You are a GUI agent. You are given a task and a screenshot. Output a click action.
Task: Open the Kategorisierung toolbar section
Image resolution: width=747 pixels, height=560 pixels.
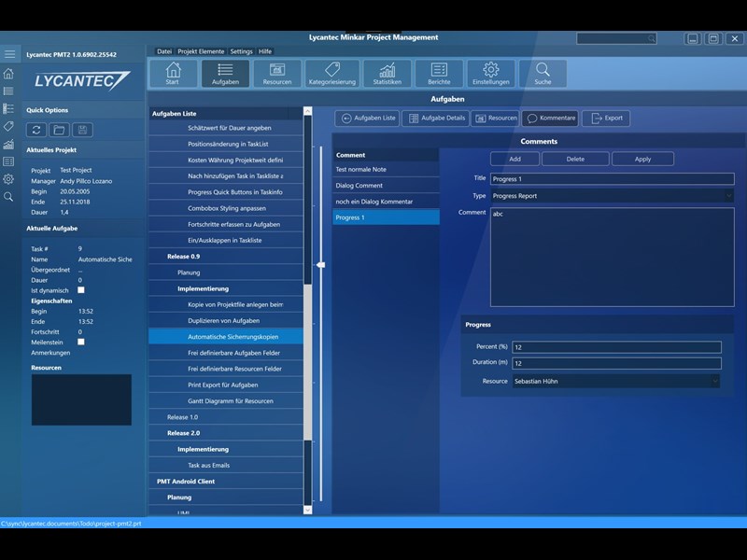pos(332,74)
